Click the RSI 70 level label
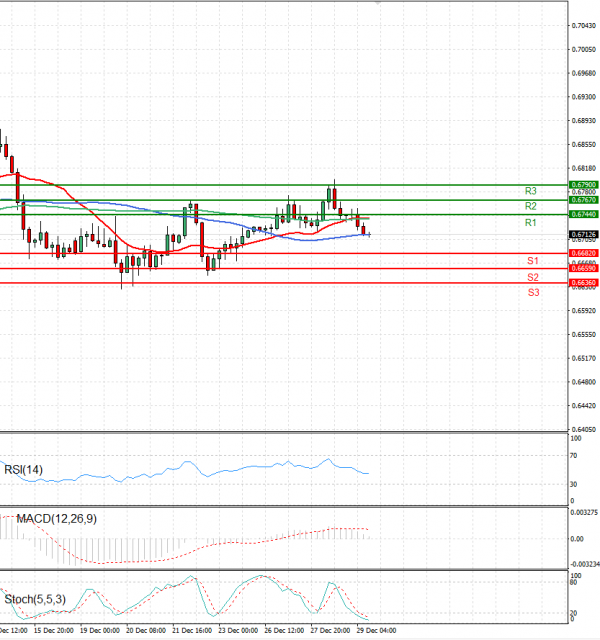 (x=573, y=456)
